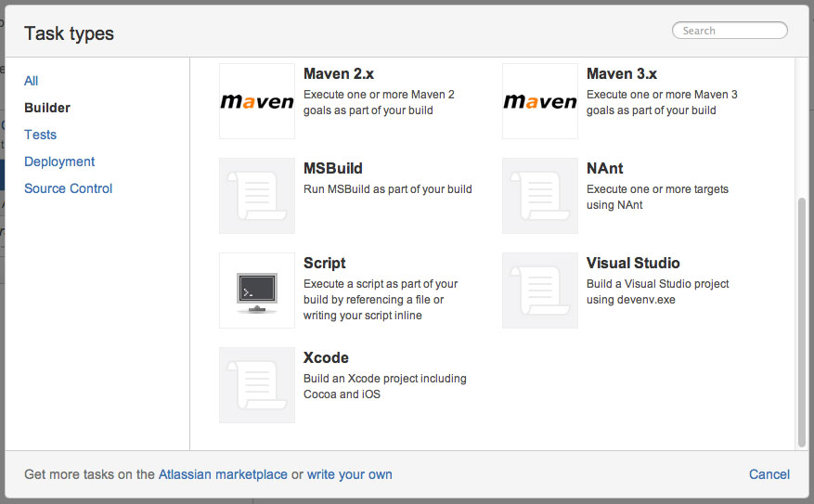The height and width of the screenshot is (504, 814).
Task: Click the Maven 3 goals description text
Action: click(662, 102)
